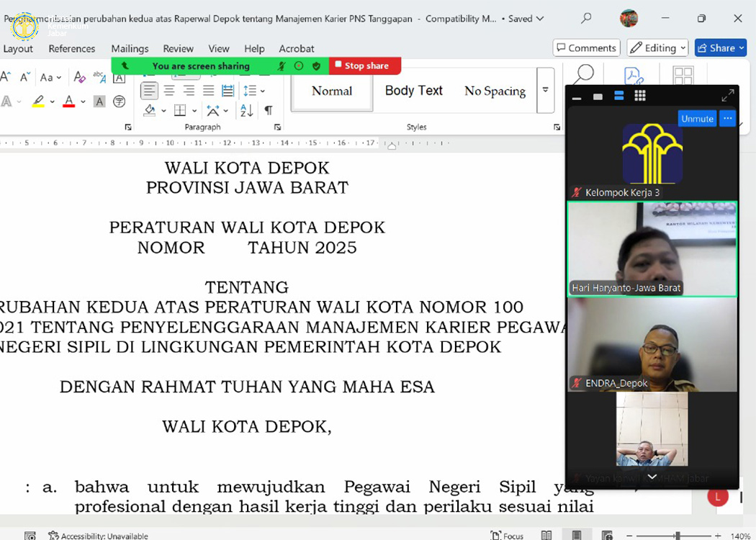Viewport: 756px width, 540px height.
Task: Open Paragraph dialog launcher
Action: (x=278, y=127)
